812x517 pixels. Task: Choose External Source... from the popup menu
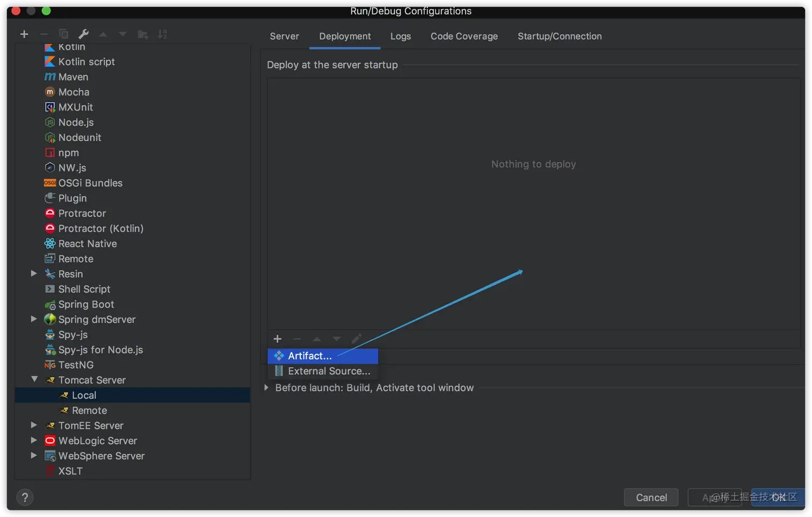tap(323, 371)
